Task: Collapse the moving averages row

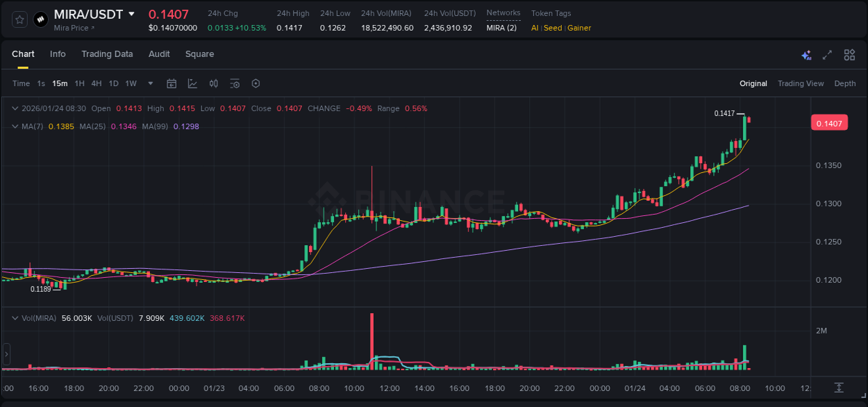Action: coord(15,126)
